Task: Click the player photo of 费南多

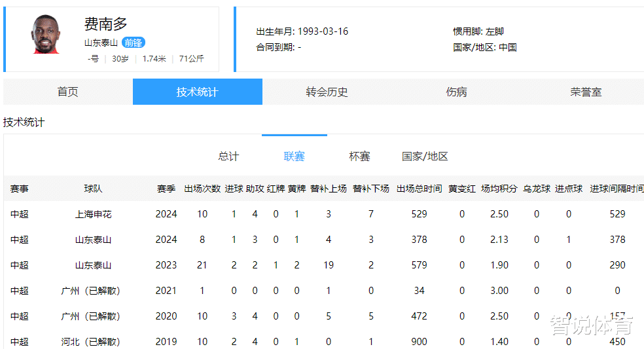Action: [x=46, y=34]
